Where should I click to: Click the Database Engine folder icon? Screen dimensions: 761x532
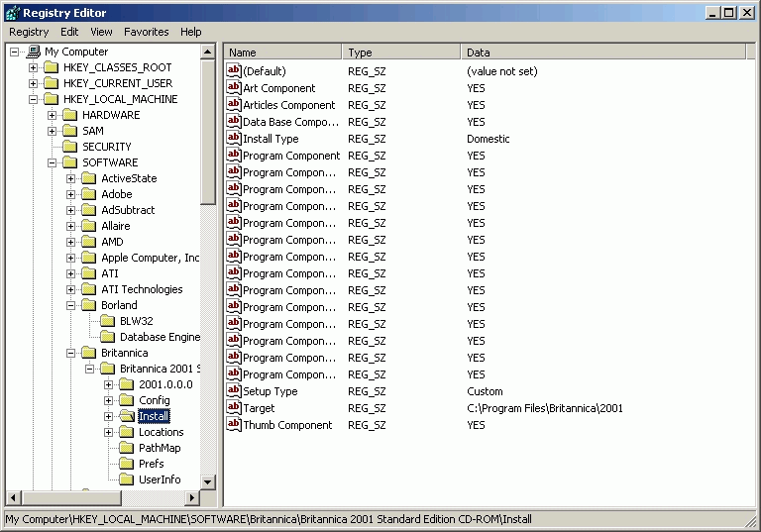[108, 337]
